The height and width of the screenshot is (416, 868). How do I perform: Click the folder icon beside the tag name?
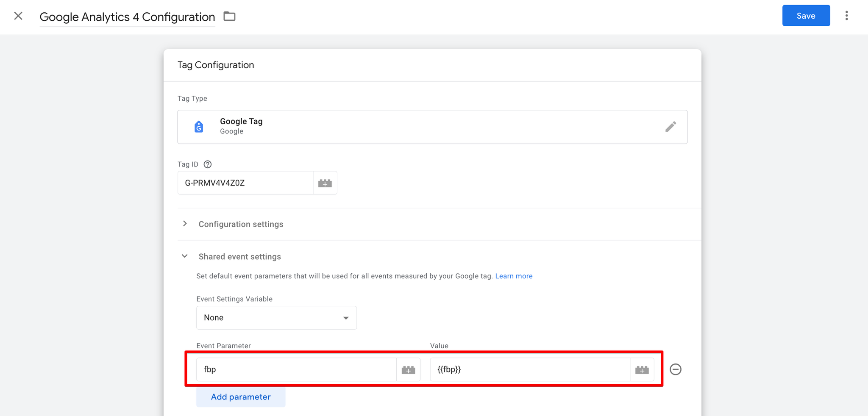229,17
